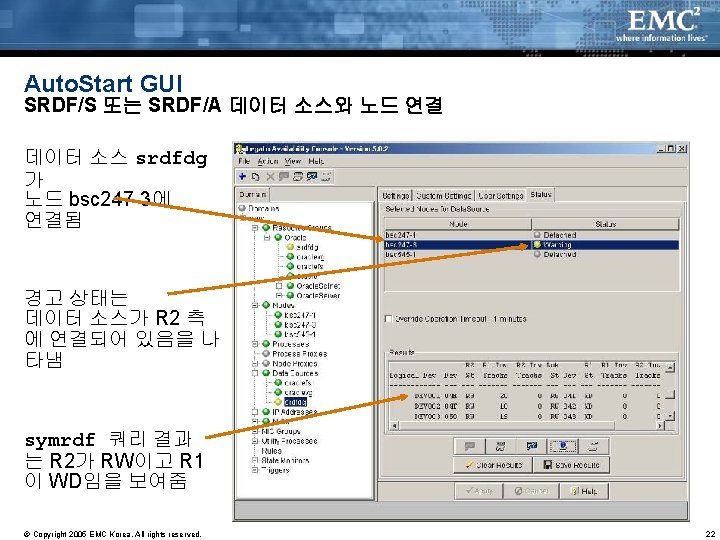Viewport: 720px width, 540px height.
Task: Select the highlighted bsc247-3 node row
Action: tap(532, 245)
